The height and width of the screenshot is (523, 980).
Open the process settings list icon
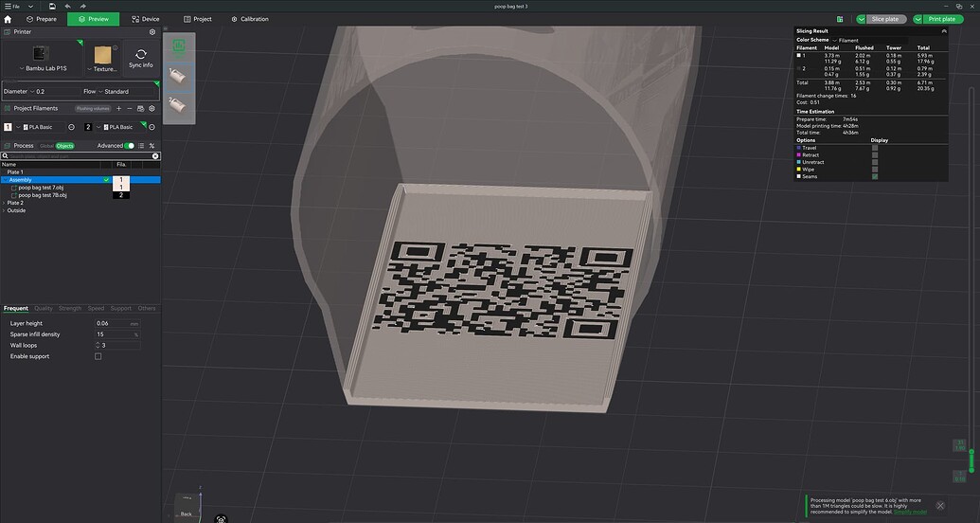141,146
